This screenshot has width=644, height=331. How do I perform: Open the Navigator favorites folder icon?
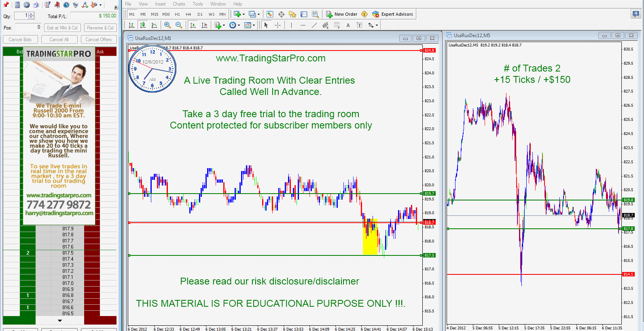[292, 14]
